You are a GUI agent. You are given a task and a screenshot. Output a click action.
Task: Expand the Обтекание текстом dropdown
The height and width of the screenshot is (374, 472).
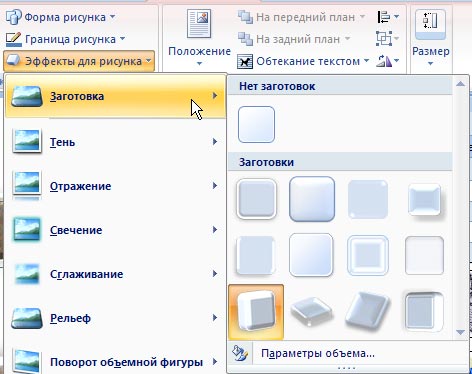click(x=303, y=61)
